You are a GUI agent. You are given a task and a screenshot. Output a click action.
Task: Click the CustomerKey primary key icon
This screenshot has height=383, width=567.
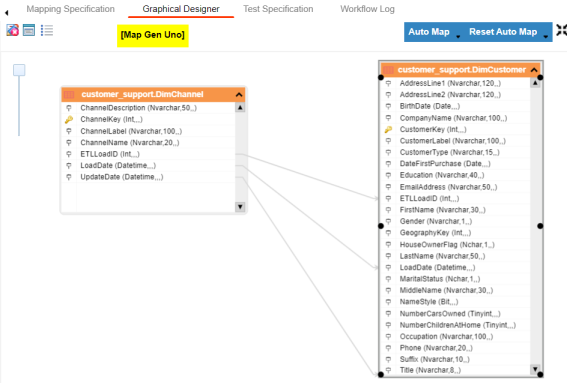click(388, 129)
